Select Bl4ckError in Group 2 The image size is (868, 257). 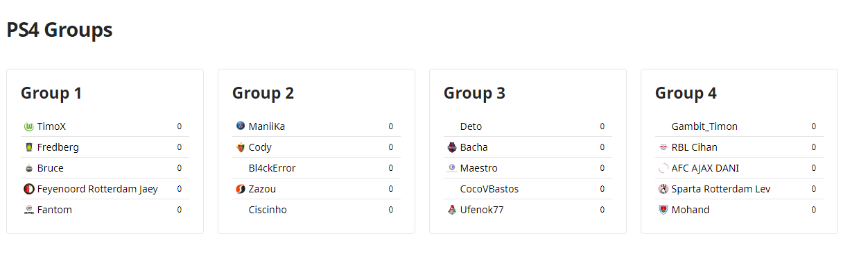point(272,168)
